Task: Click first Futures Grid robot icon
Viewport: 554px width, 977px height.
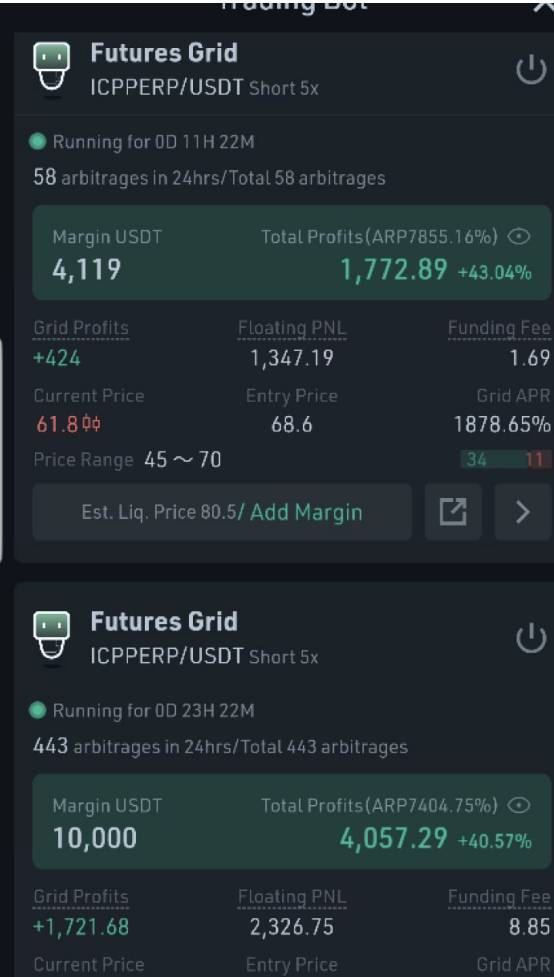Action: click(x=52, y=70)
